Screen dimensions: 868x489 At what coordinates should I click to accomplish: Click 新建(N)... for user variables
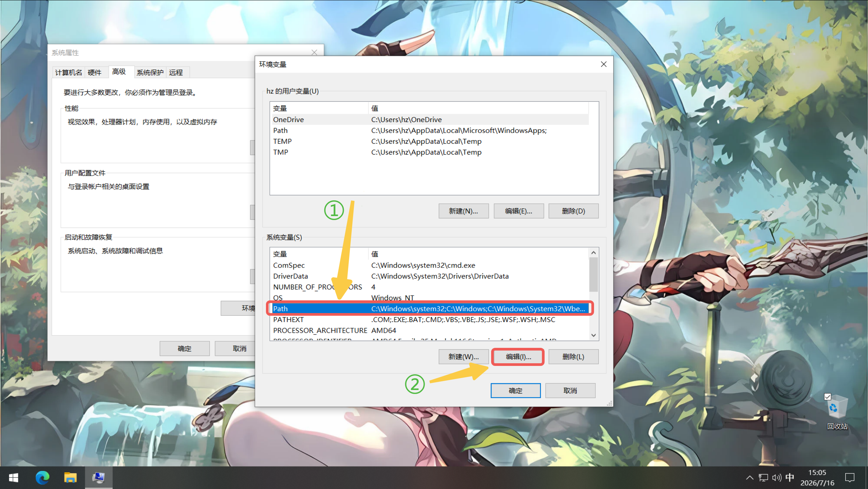click(x=463, y=211)
